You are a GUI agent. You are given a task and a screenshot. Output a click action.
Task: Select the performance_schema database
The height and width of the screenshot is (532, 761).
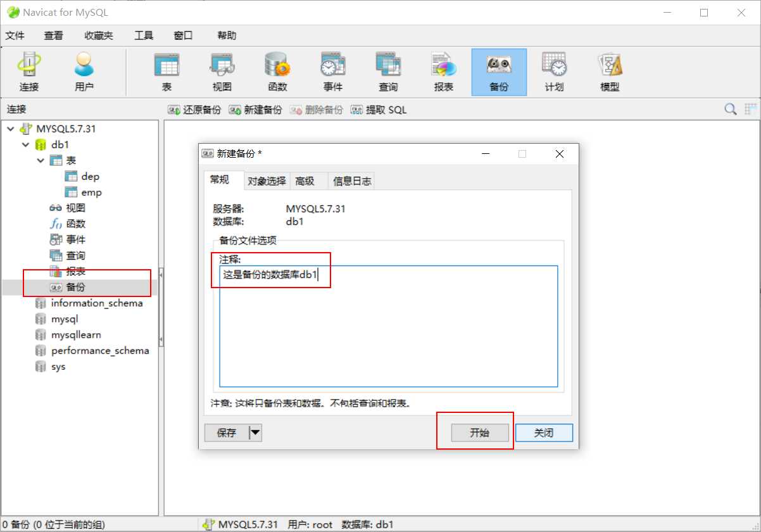tap(92, 350)
